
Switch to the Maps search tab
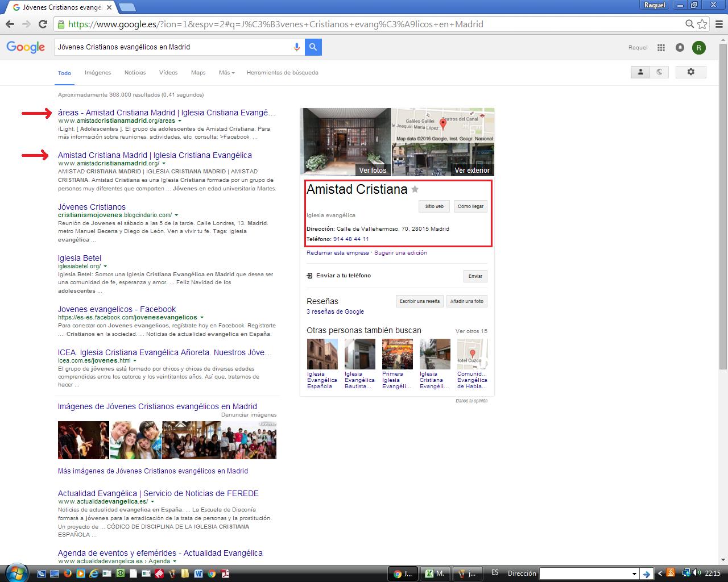click(198, 73)
